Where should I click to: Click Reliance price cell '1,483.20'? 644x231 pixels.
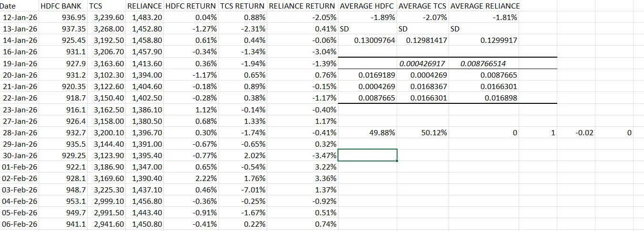click(x=144, y=18)
